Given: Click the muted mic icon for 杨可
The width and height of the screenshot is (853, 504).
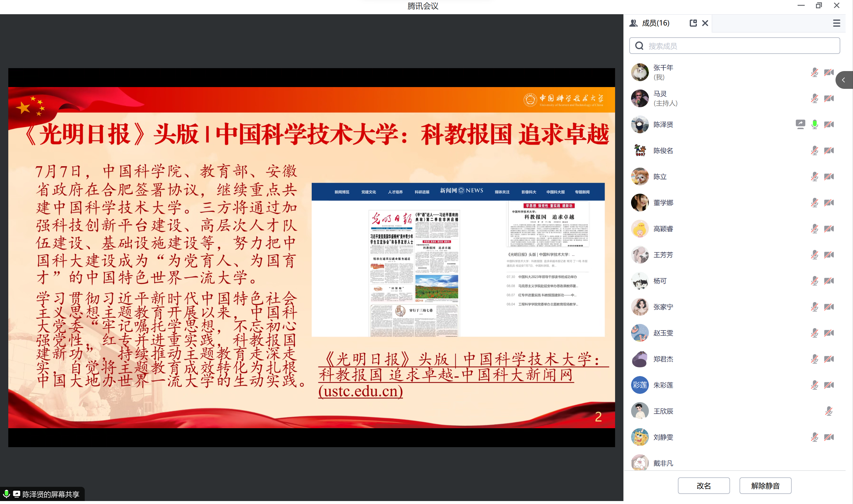Looking at the screenshot, I should click(814, 281).
